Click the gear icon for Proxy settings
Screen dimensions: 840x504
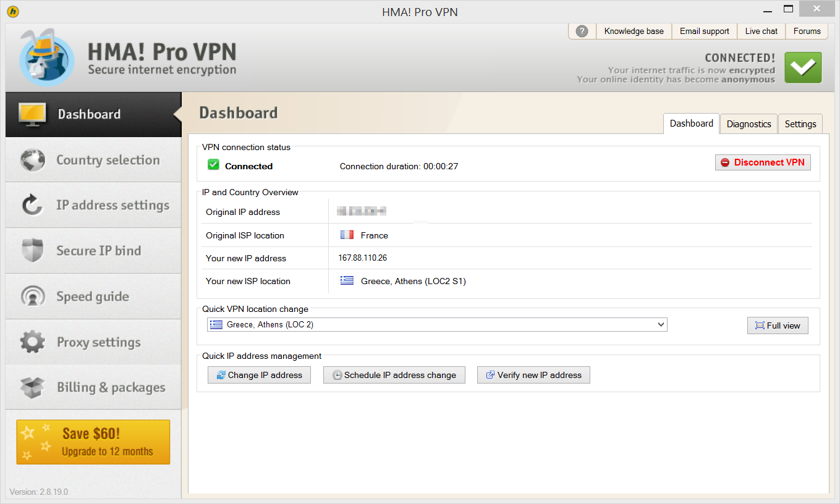(32, 342)
